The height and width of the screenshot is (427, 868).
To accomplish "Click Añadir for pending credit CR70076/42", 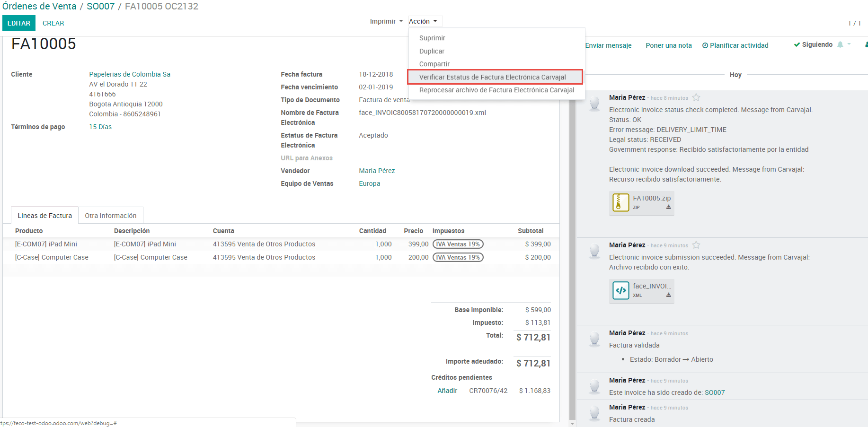I will click(447, 391).
